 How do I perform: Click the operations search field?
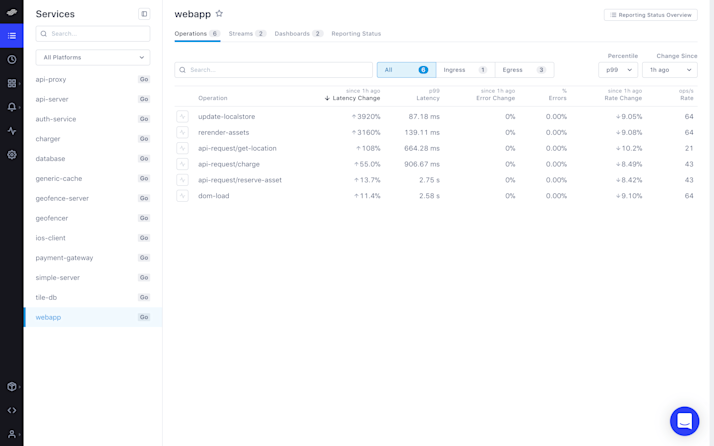click(x=274, y=70)
